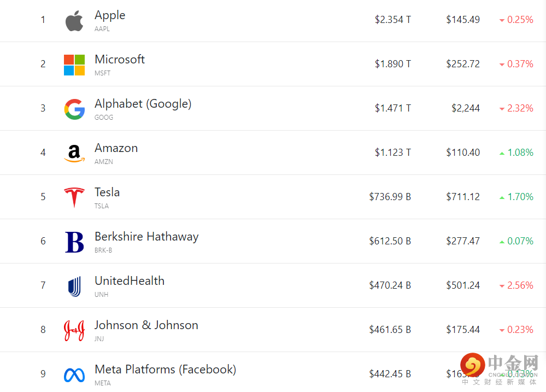The width and height of the screenshot is (546, 392).
Task: Open the Berkshire Hathaway name link
Action: click(x=146, y=236)
